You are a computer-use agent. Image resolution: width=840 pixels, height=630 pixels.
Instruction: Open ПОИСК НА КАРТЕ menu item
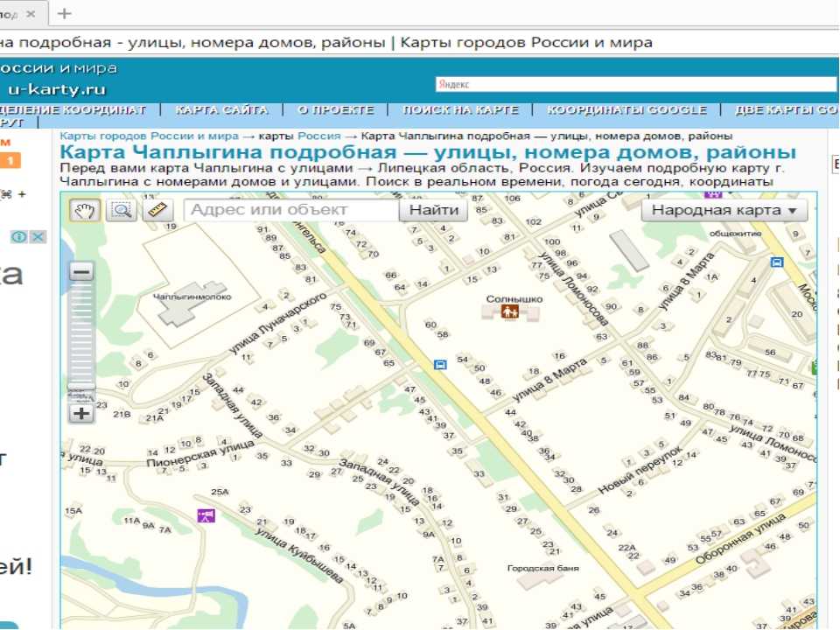click(x=461, y=110)
